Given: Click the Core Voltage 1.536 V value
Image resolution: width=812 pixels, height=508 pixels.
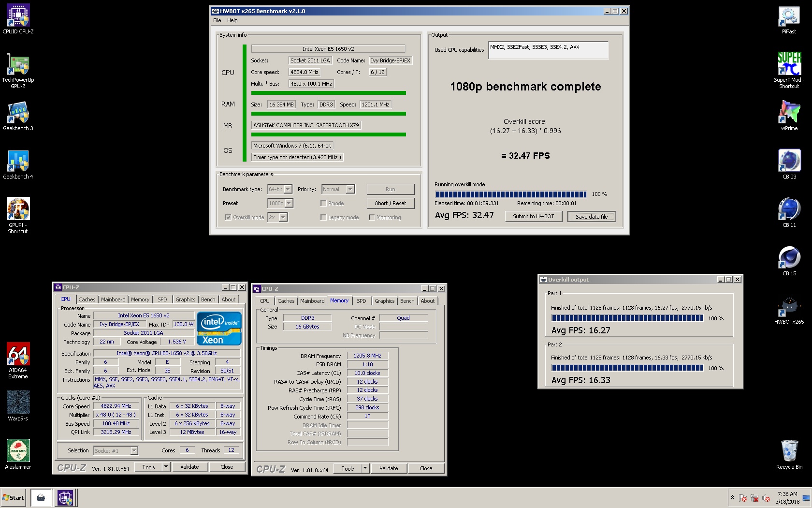Looking at the screenshot, I should [x=177, y=342].
